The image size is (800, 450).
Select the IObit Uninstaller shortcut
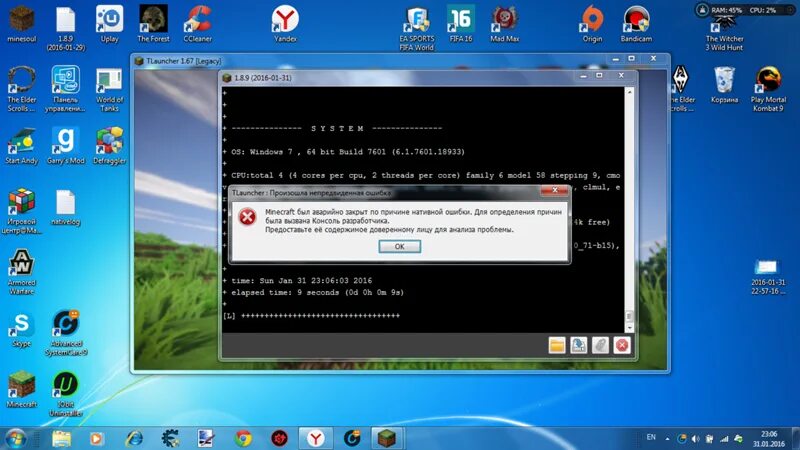pos(66,394)
